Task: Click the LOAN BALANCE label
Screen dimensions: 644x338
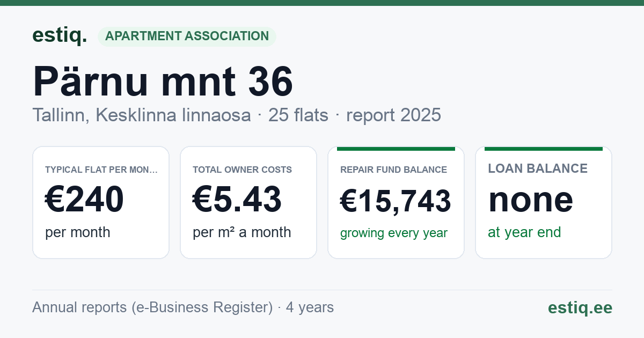Action: [538, 168]
